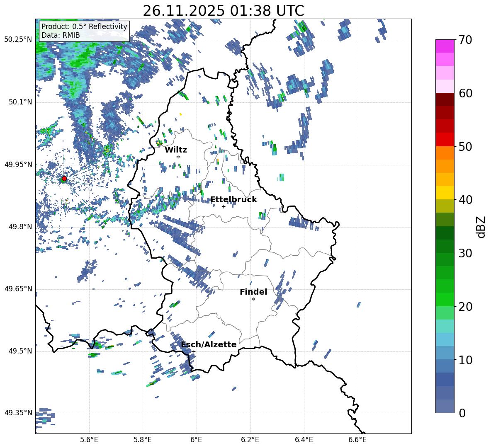Click the Esch/Alzette city label
The height and width of the screenshot is (448, 491).
(x=209, y=344)
